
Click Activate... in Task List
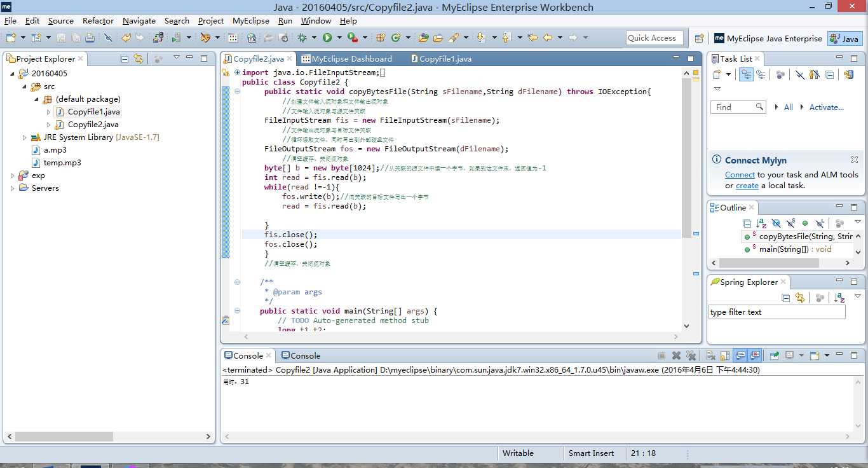(x=826, y=107)
